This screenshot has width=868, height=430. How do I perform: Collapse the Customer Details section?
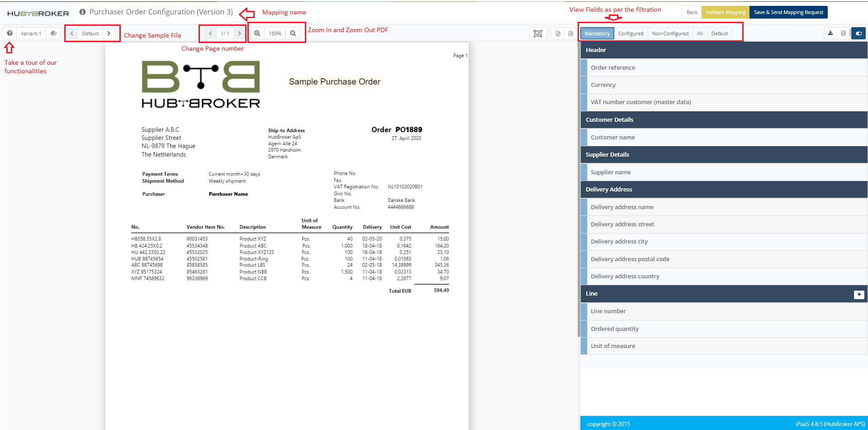[724, 119]
